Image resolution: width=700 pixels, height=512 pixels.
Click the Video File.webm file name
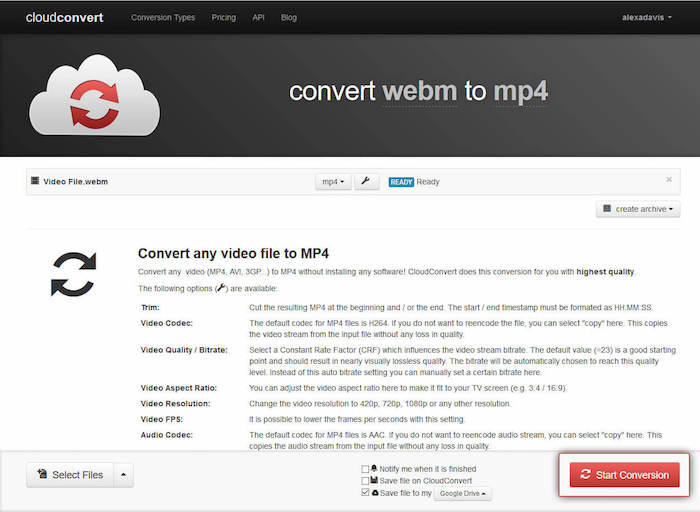(75, 181)
